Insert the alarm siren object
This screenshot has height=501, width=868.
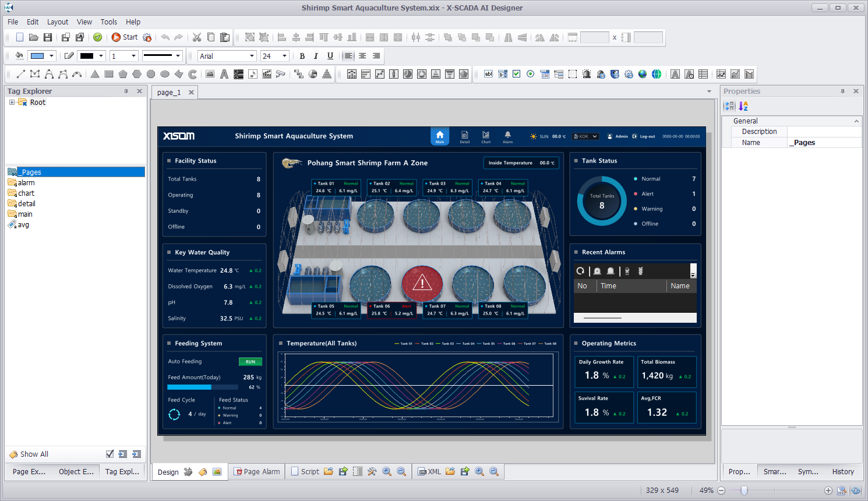coord(587,74)
